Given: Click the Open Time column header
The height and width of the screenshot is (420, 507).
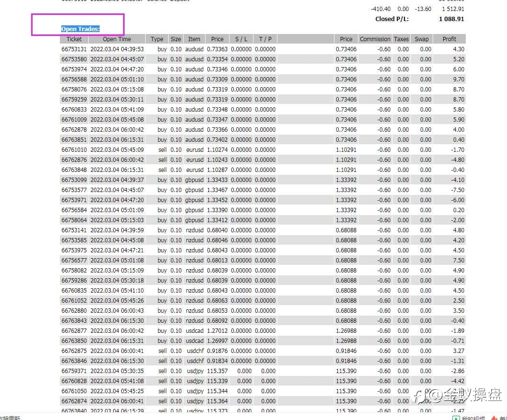Looking at the screenshot, I should 117,39.
